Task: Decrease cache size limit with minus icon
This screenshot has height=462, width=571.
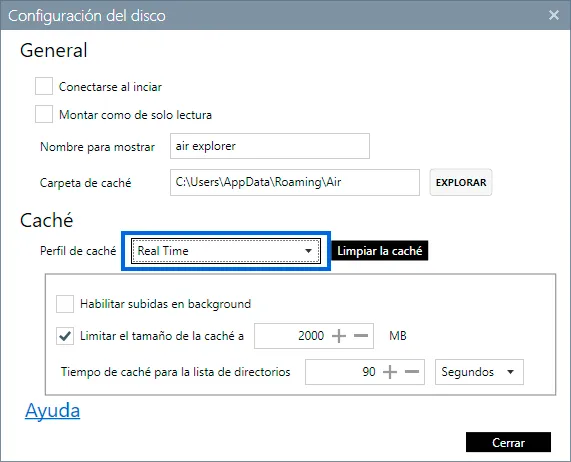Action: [361, 336]
